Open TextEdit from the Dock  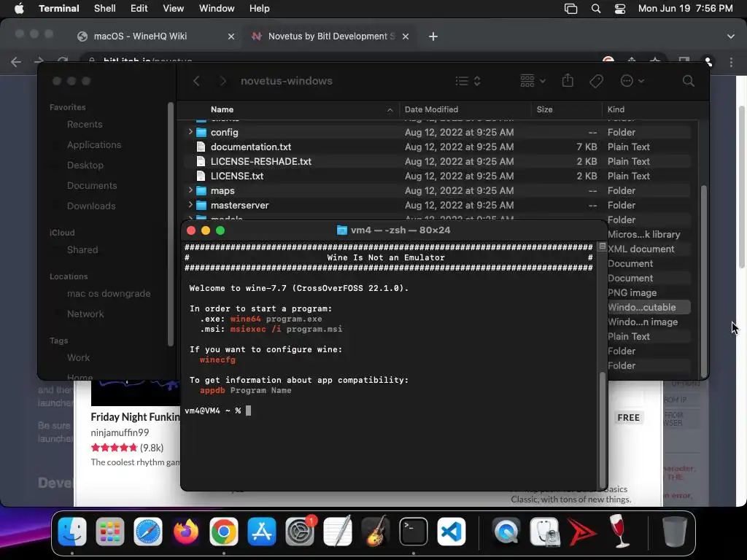pos(337,532)
